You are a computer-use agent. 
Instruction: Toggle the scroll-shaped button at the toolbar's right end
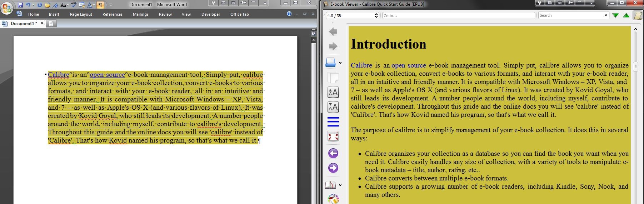click(637, 15)
